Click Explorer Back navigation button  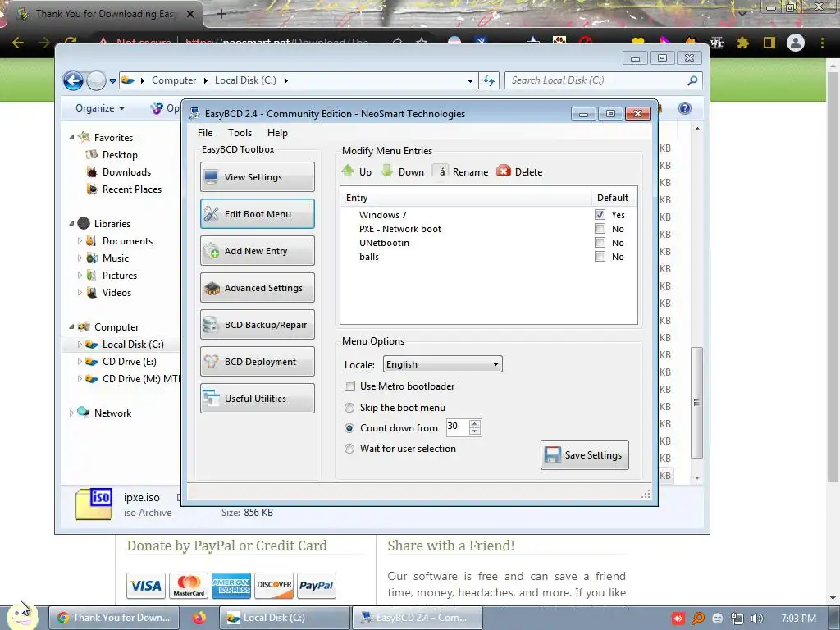tap(73, 81)
